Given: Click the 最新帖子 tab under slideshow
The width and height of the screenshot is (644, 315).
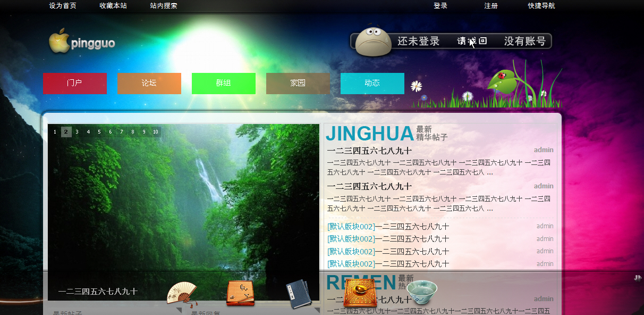Looking at the screenshot, I should tap(67, 313).
